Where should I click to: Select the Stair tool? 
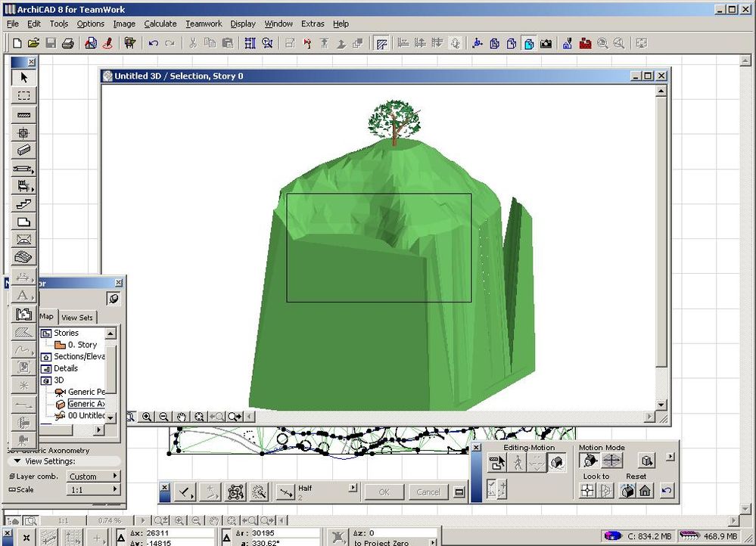pos(23,204)
